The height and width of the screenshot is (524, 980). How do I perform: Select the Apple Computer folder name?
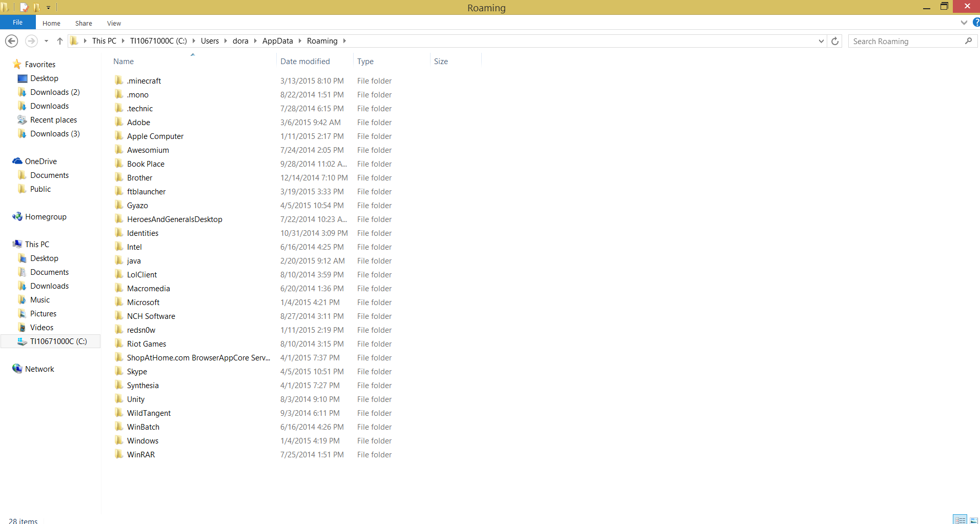coord(155,136)
